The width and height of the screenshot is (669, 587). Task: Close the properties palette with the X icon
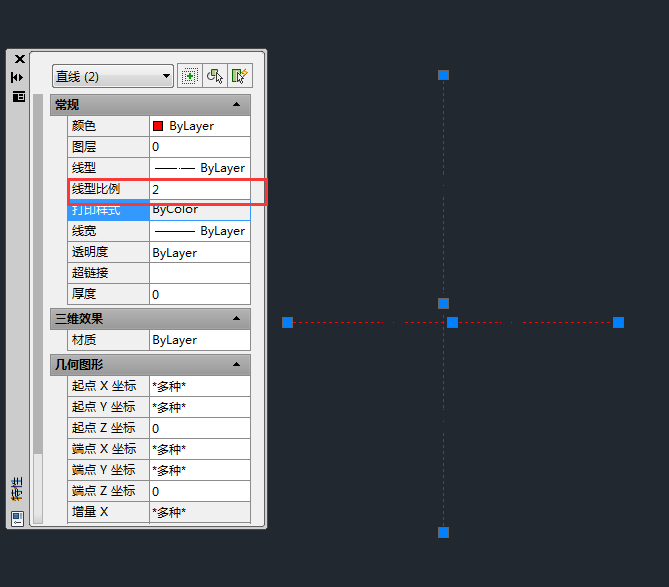coord(19,59)
